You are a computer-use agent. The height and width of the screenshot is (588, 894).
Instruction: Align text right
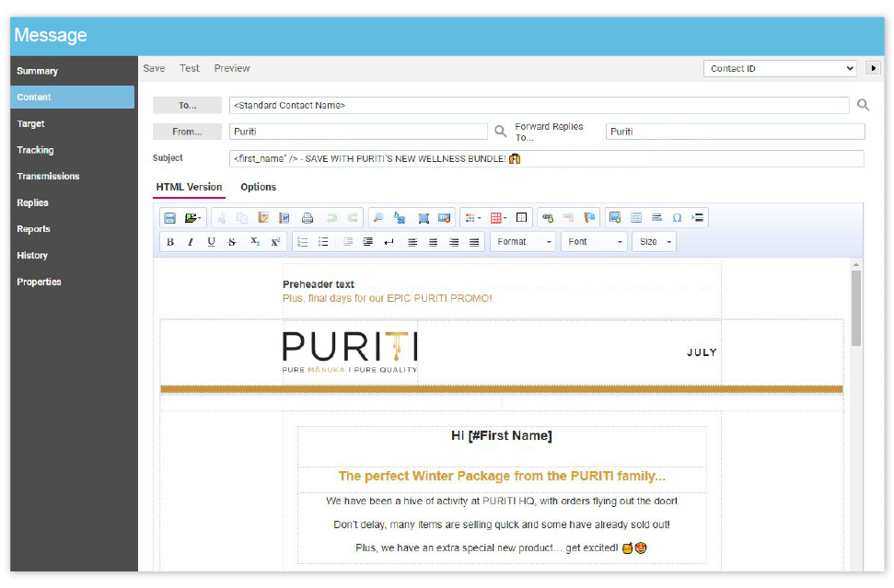click(454, 242)
